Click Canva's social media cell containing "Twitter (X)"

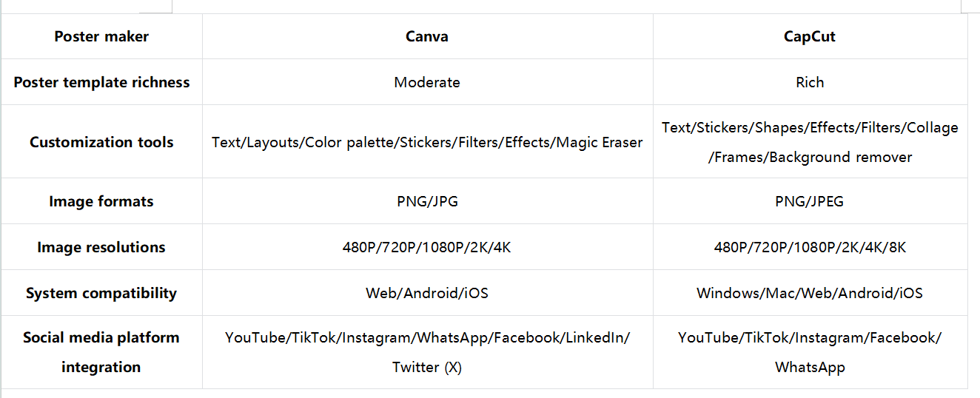pyautogui.click(x=427, y=352)
